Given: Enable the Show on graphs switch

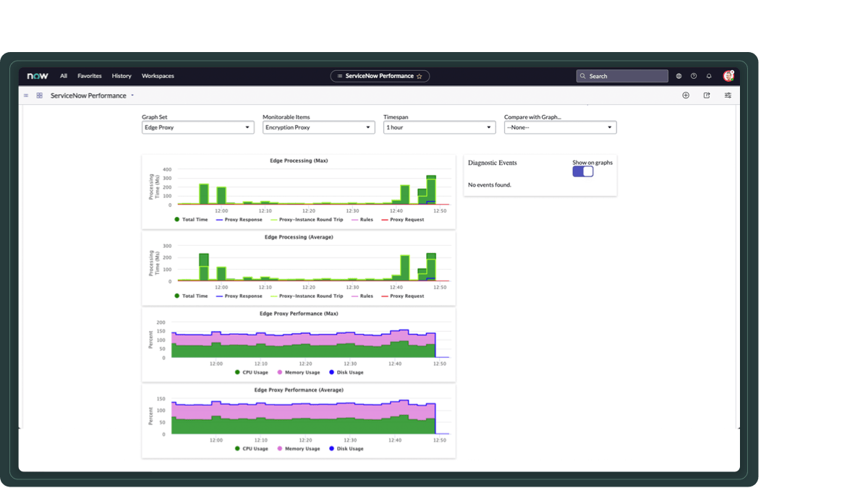Looking at the screenshot, I should [582, 171].
